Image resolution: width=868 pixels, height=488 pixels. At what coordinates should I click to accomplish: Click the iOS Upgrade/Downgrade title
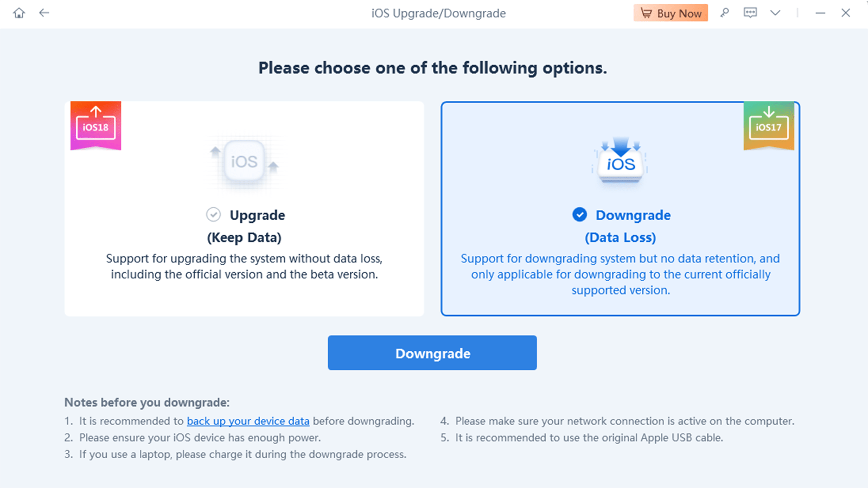(438, 13)
